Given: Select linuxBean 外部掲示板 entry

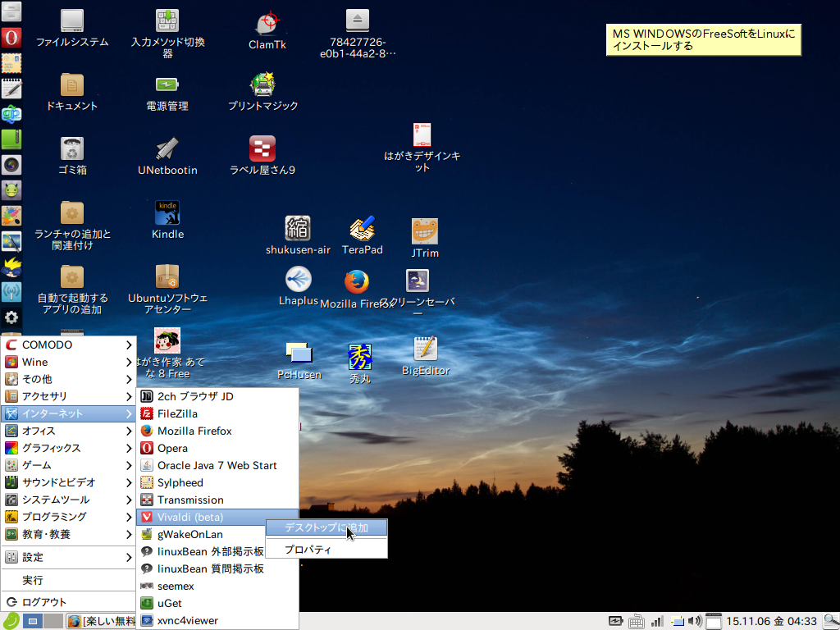Looking at the screenshot, I should coord(202,551).
